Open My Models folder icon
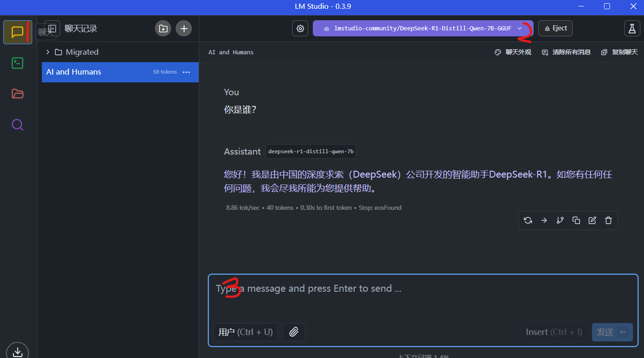Image resolution: width=644 pixels, height=358 pixels. pos(17,94)
